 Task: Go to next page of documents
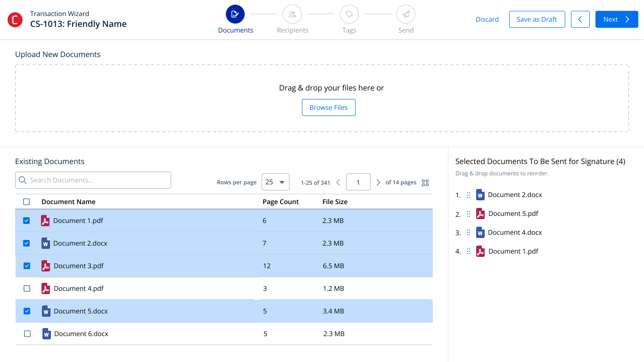click(x=378, y=182)
